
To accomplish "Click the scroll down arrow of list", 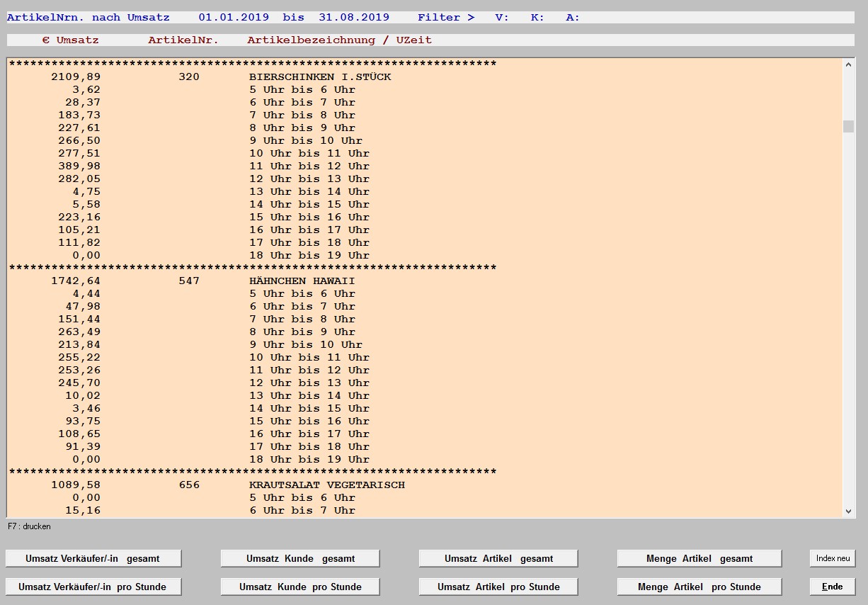I will (849, 511).
